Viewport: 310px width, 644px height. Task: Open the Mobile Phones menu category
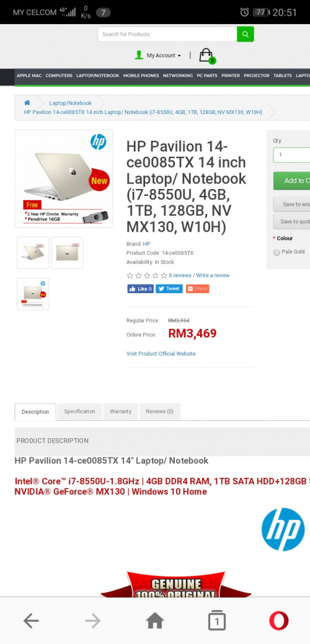(x=141, y=76)
